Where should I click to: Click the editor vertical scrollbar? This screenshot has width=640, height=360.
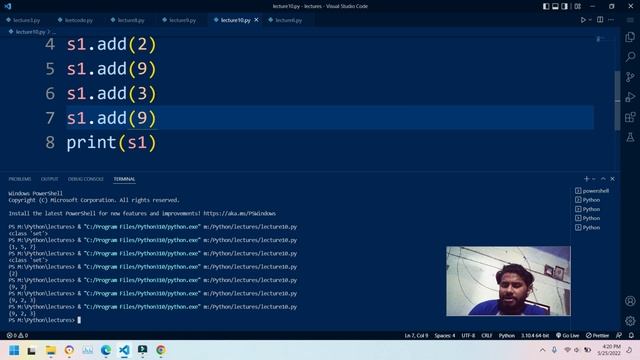[x=617, y=100]
